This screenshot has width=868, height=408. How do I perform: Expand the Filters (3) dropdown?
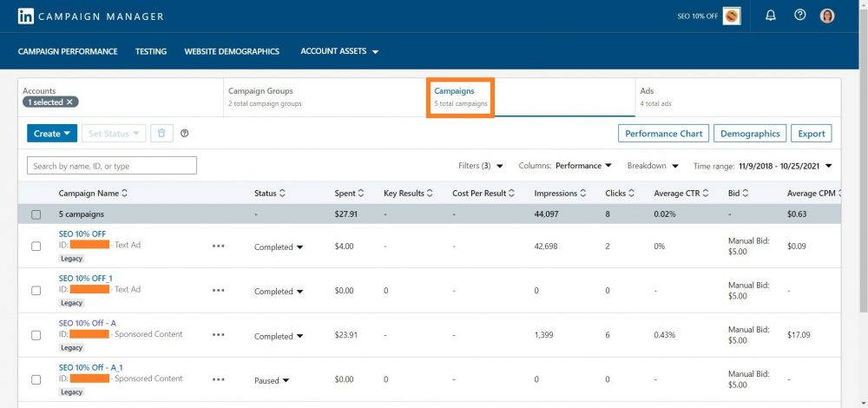(481, 166)
